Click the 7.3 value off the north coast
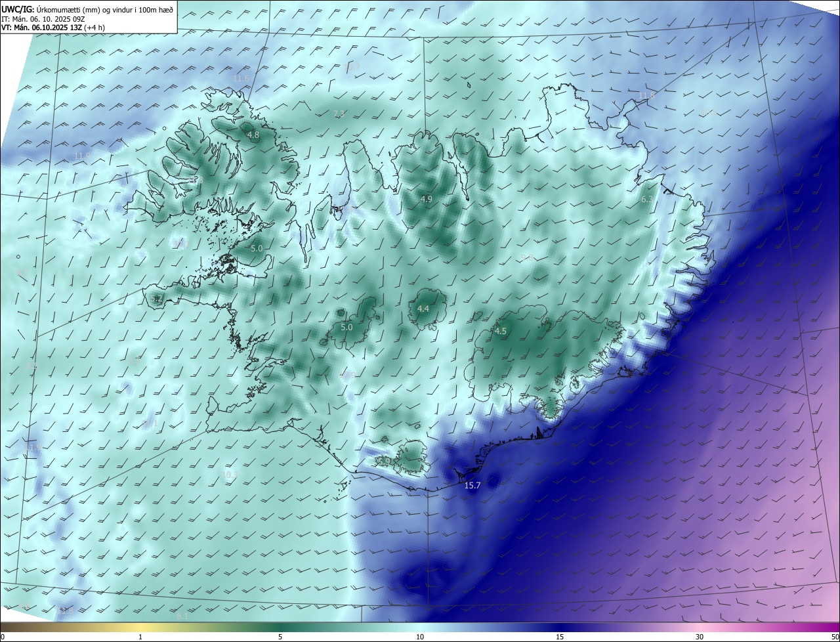Screen dimensions: 840x642 [x=339, y=114]
